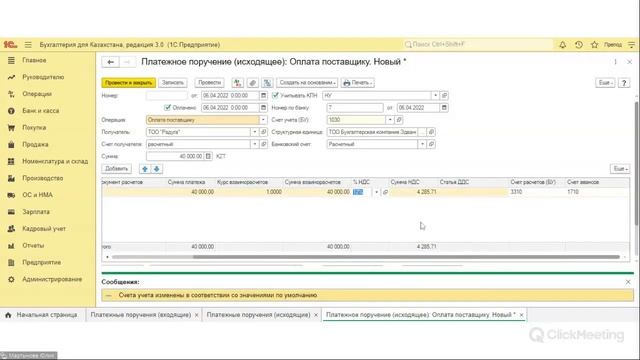
Task: Expand the Операция dropdown
Action: click(x=263, y=120)
